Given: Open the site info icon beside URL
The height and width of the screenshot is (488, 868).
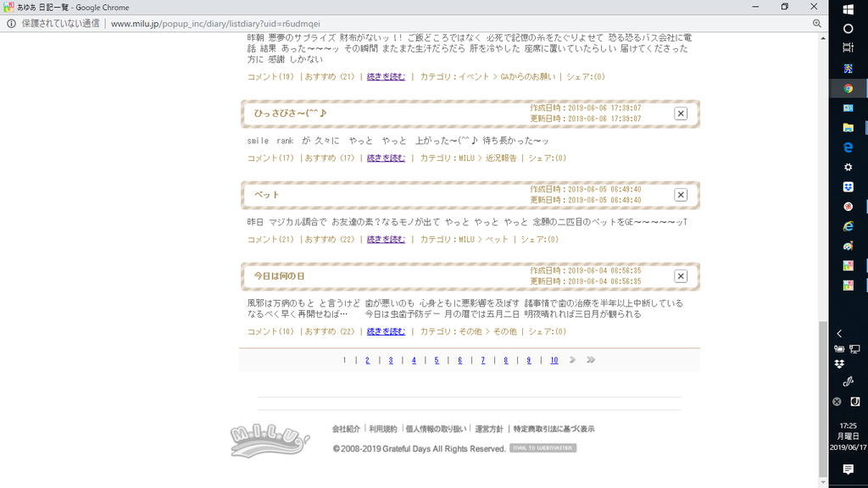Looking at the screenshot, I should point(11,24).
